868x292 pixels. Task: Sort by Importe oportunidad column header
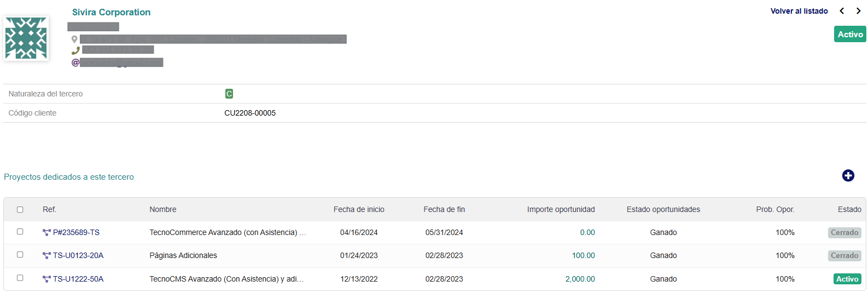click(x=561, y=209)
